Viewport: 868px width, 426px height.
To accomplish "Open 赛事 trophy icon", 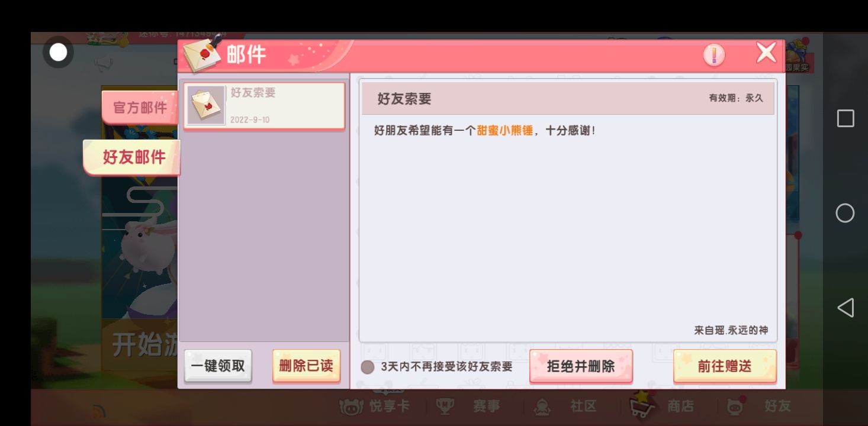I will click(x=445, y=406).
